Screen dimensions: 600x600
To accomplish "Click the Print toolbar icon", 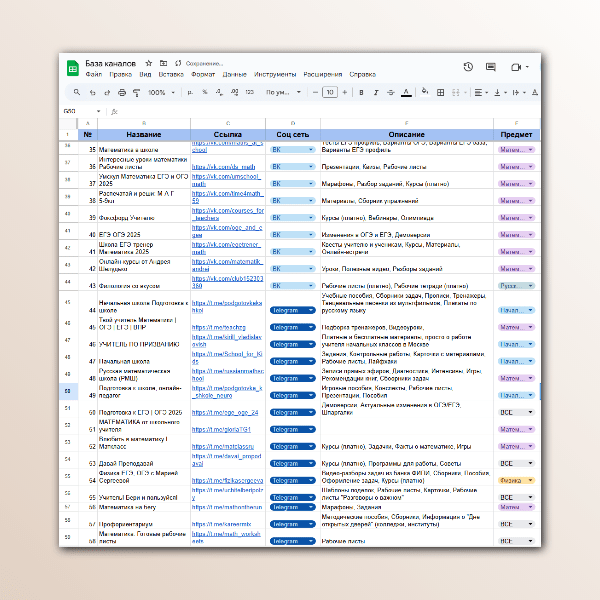I will (120, 92).
